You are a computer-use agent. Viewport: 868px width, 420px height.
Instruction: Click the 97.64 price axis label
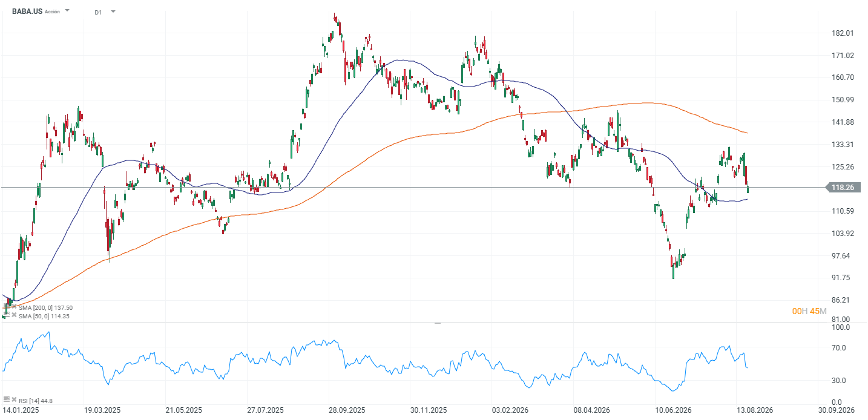pos(840,256)
